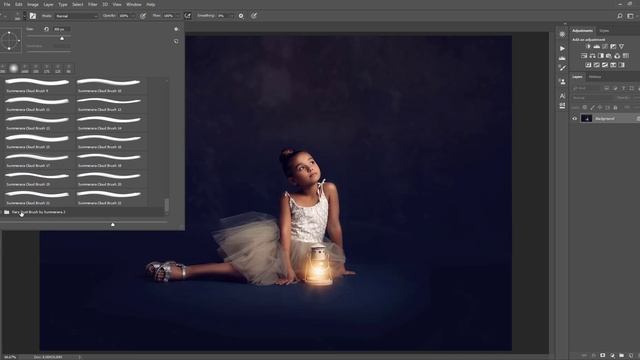Viewport: 640px width, 360px height.
Task: Add a Vibrance adjustment
Action: (621, 47)
